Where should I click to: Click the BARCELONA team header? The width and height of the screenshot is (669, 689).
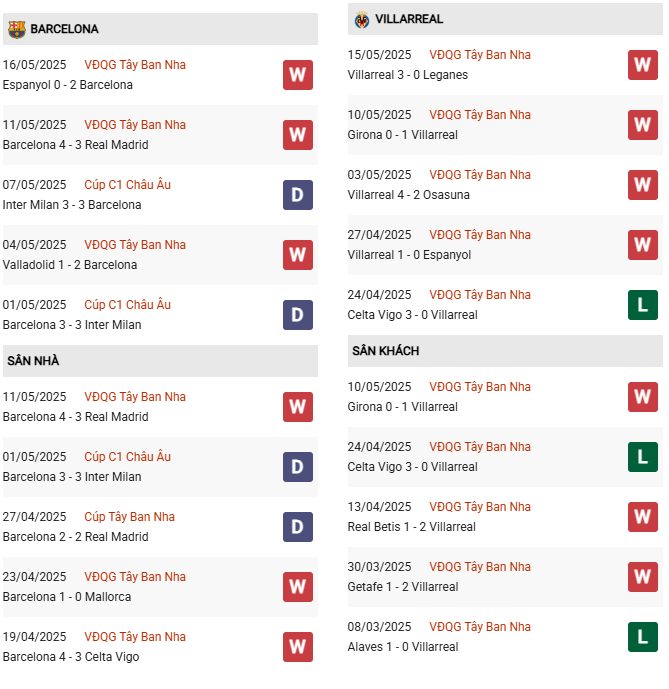(x=160, y=29)
